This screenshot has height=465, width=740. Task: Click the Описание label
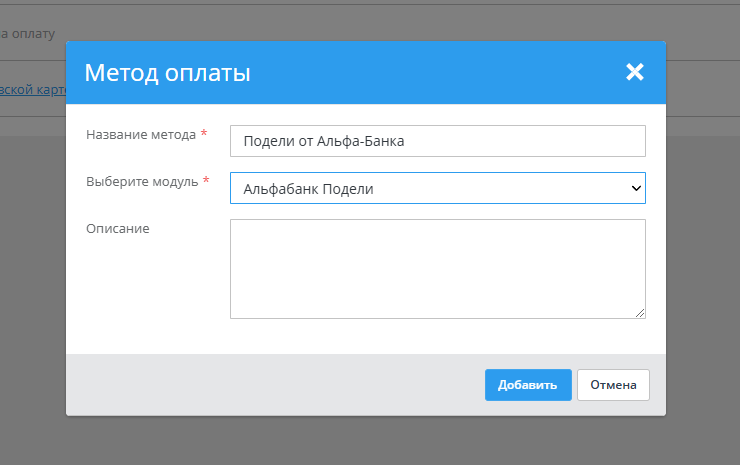tap(117, 228)
